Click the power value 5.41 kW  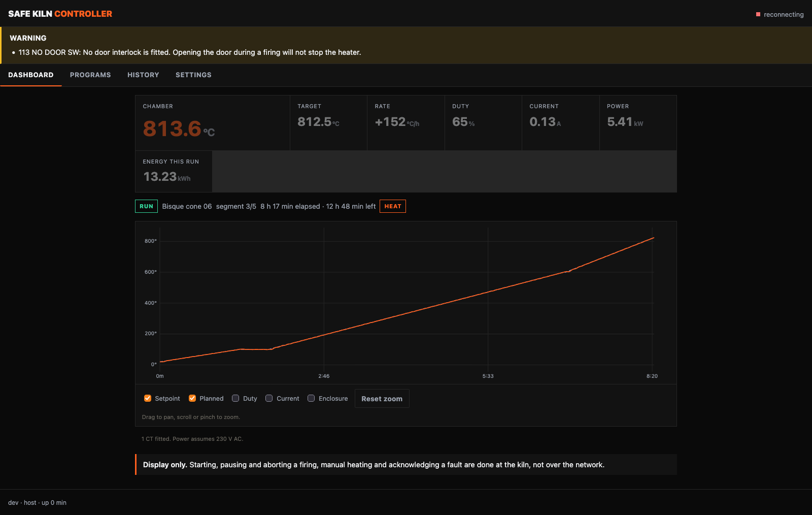[625, 122]
